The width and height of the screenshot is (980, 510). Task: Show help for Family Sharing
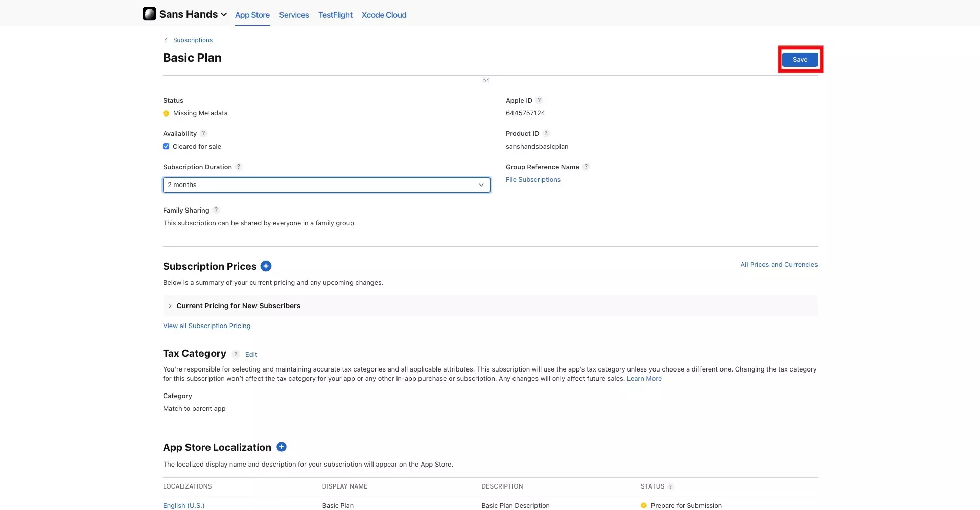[216, 210]
